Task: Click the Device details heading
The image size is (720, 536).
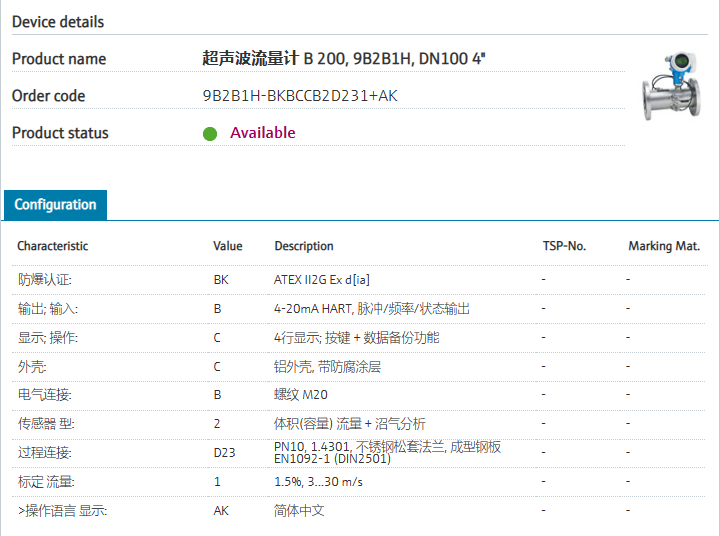Action: (57, 22)
